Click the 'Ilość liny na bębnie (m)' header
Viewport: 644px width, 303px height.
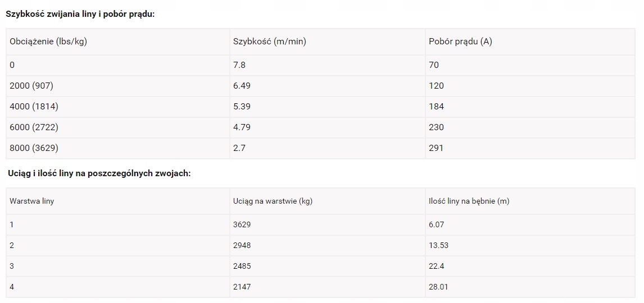[x=469, y=201]
